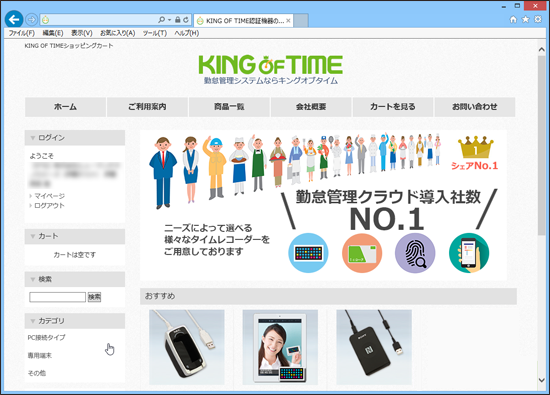550x395 pixels.
Task: Click the refresh icon in address bar
Action: point(186,20)
